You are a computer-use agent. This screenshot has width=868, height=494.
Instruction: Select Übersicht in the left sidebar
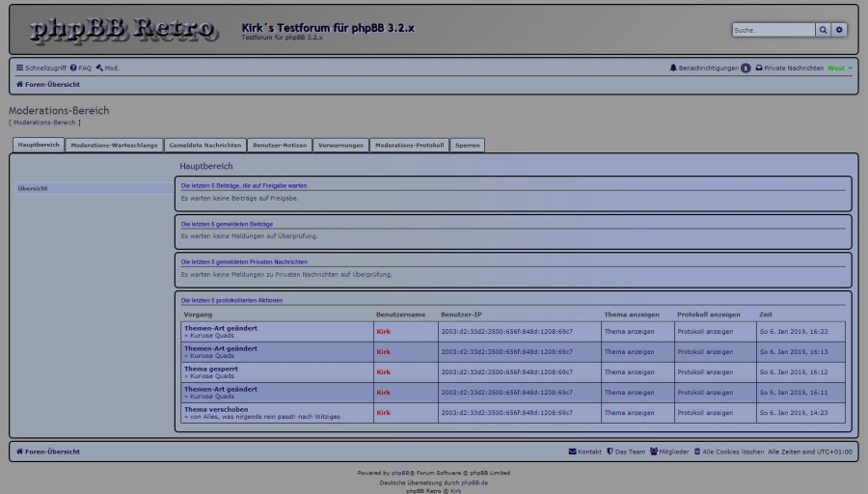(33, 189)
